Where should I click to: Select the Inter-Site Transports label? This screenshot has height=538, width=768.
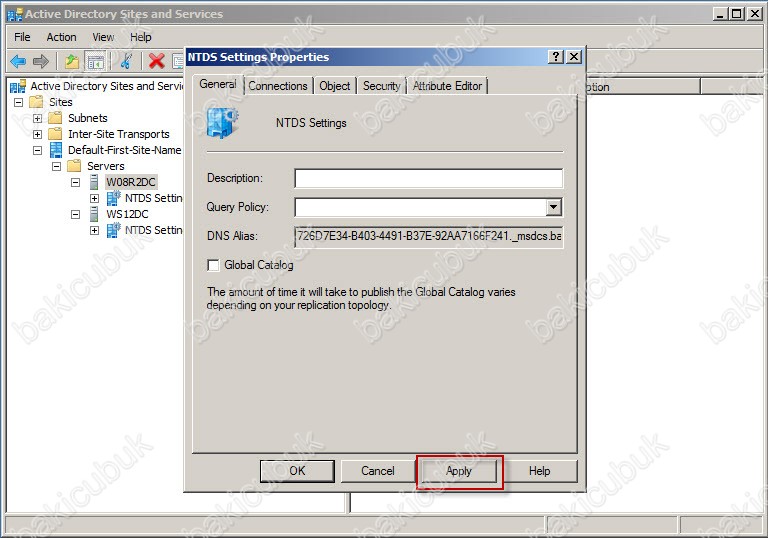pos(119,134)
